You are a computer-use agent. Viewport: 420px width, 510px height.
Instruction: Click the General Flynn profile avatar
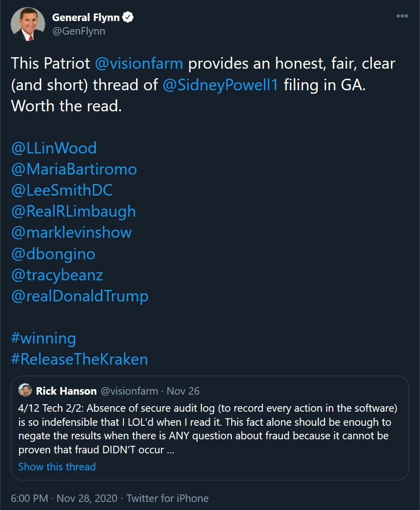(27, 25)
